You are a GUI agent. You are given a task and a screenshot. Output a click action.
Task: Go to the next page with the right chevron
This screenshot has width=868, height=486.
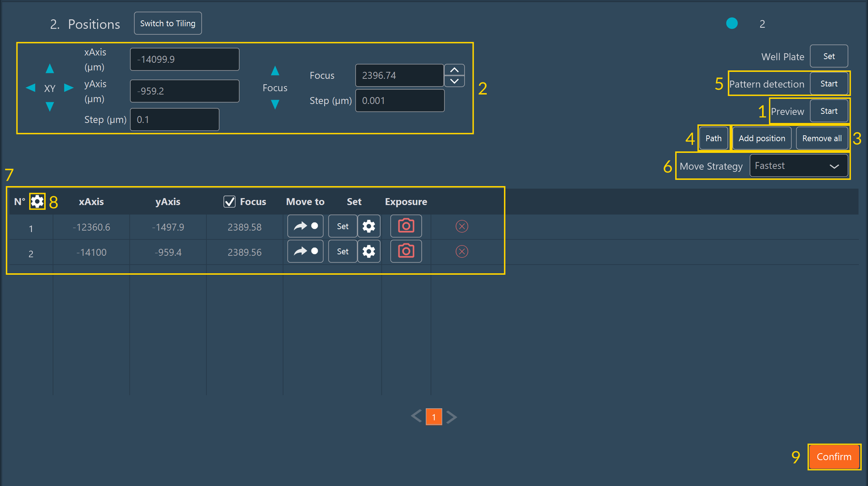[452, 417]
